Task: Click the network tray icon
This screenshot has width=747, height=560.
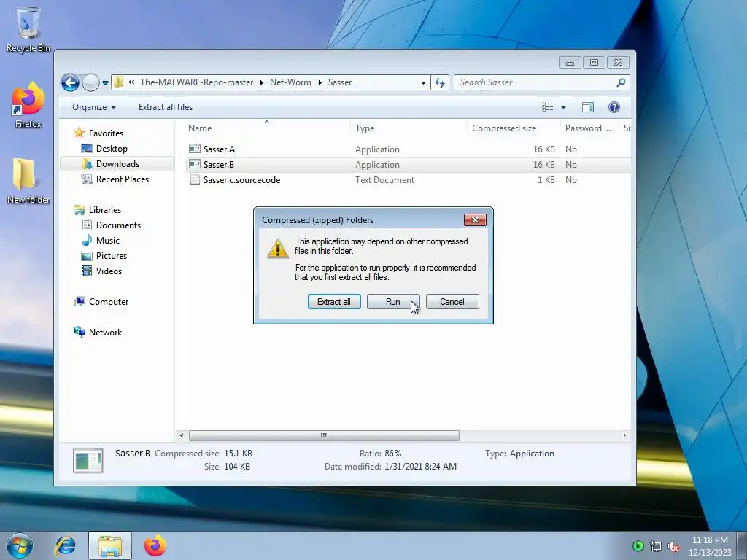Action: point(656,546)
